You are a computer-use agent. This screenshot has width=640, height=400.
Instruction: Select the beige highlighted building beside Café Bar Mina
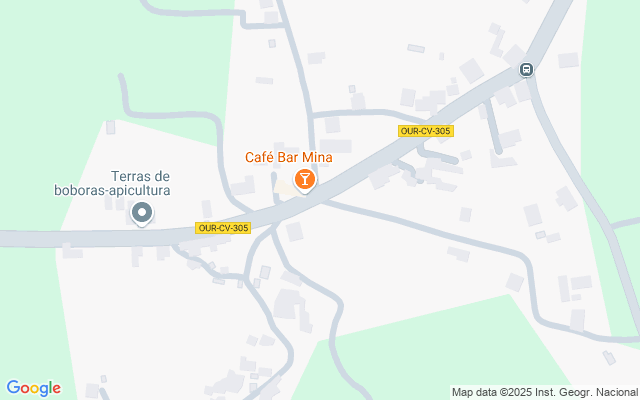pos(287,188)
